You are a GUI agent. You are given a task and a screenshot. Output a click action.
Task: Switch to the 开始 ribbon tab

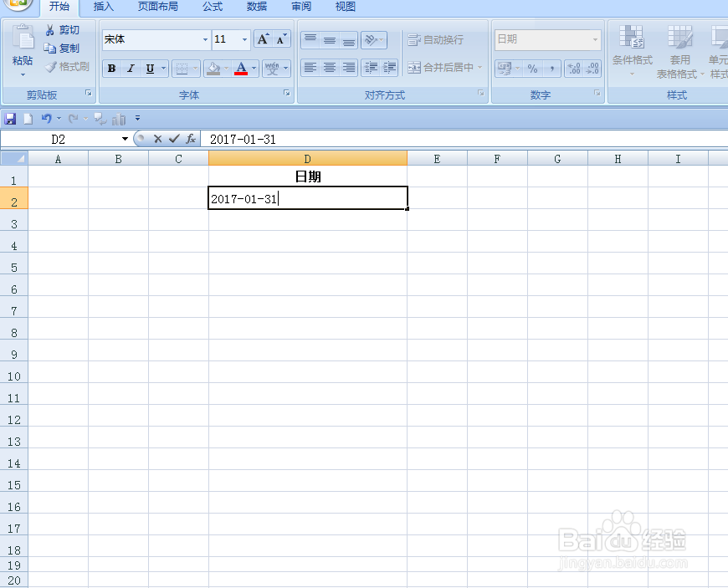point(59,7)
